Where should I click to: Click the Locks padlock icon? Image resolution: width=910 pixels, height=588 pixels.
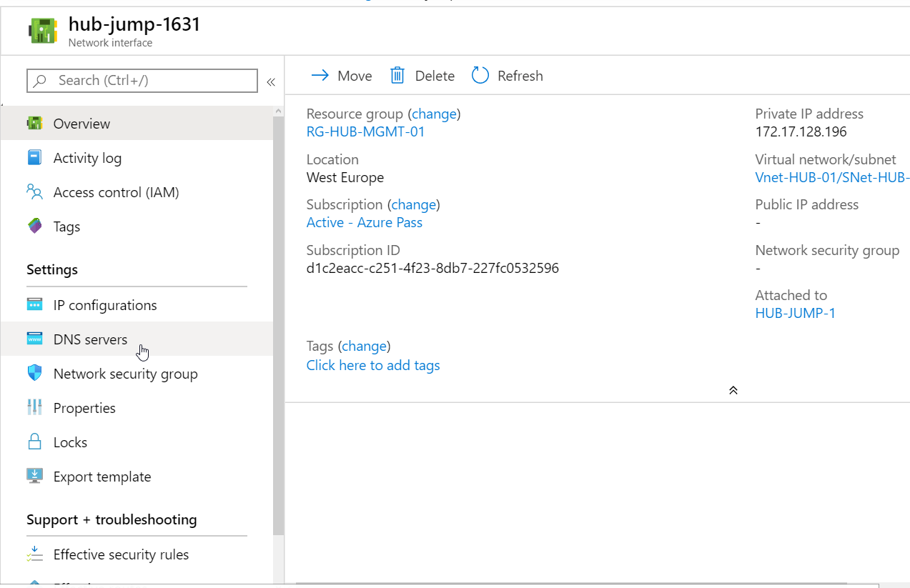34,442
